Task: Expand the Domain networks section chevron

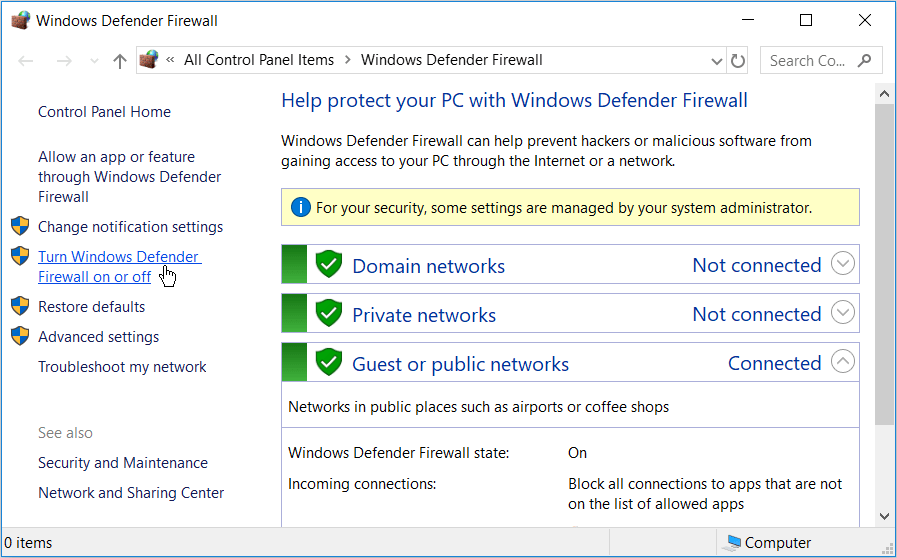Action: coord(843,265)
